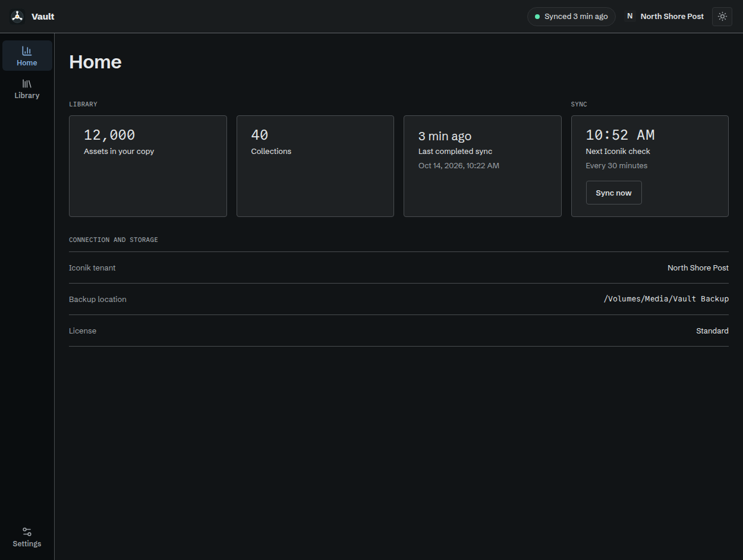Open the Synced 3 min ago status pill
Screen dimensions: 743x560
click(571, 17)
